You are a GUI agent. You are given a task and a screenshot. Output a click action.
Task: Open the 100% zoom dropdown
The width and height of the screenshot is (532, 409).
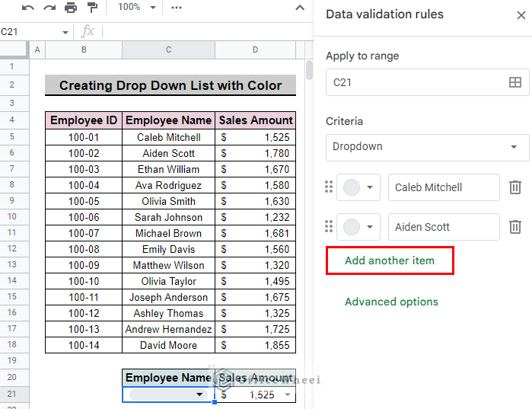coord(136,7)
